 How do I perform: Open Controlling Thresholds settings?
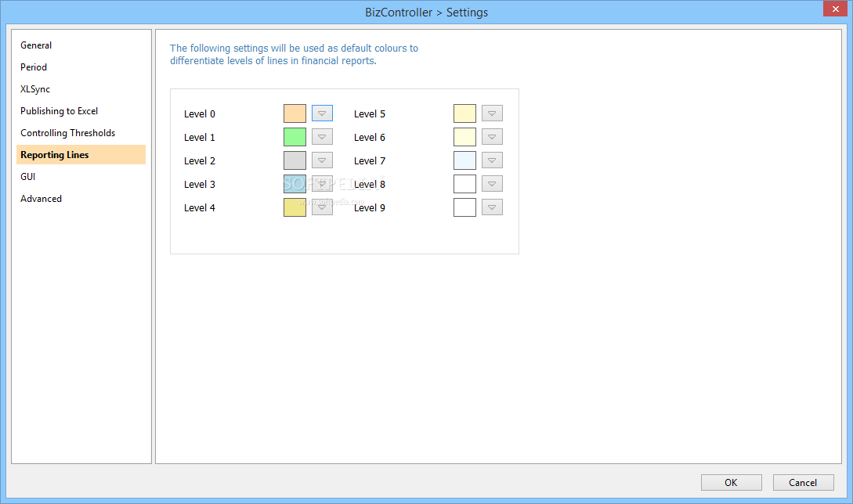[81, 133]
